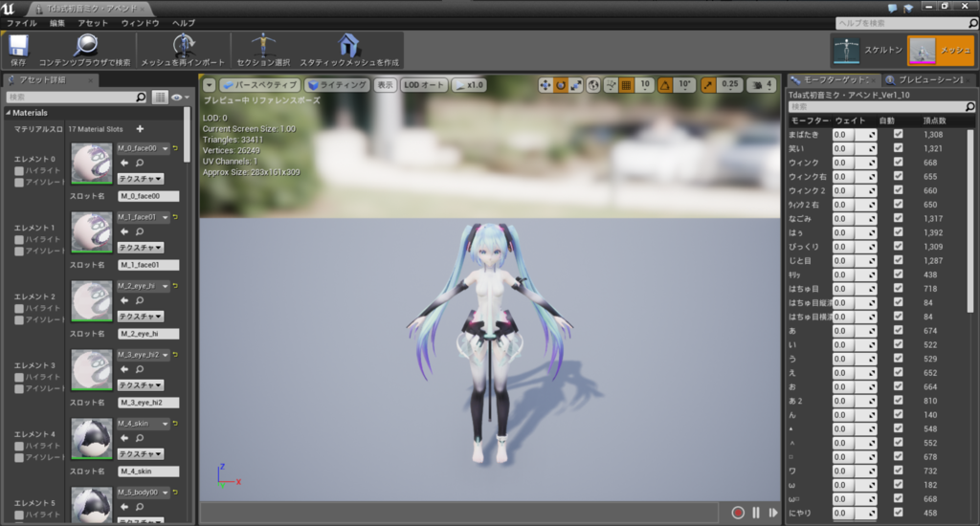Screen dimensions: 980x526
Task: Use selected asset arrow for M_0_face00
Action: point(124,163)
